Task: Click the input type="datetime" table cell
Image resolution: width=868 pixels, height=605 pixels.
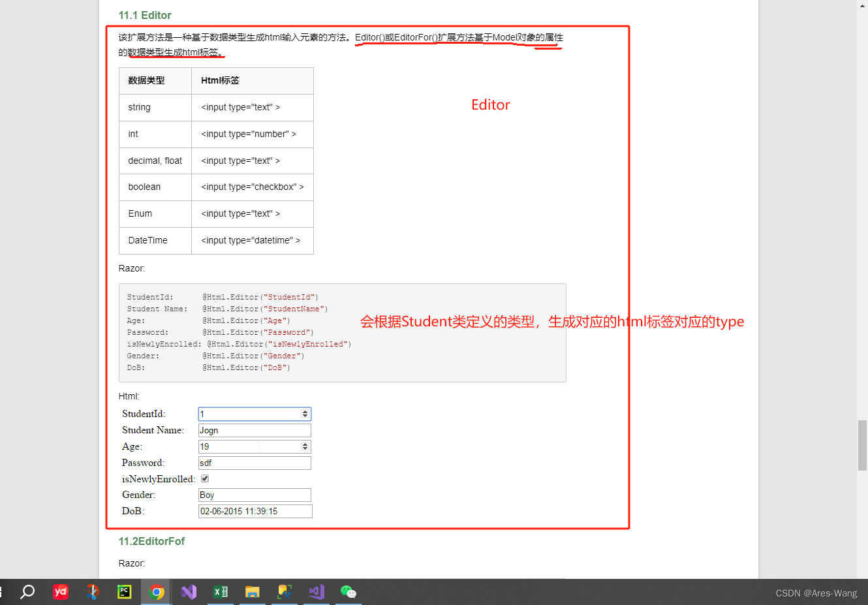Action: click(x=253, y=241)
